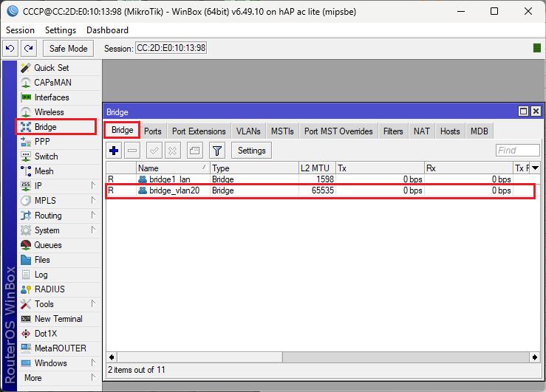546x392 pixels.
Task: Sort by Tx column header
Action: pyautogui.click(x=380, y=168)
